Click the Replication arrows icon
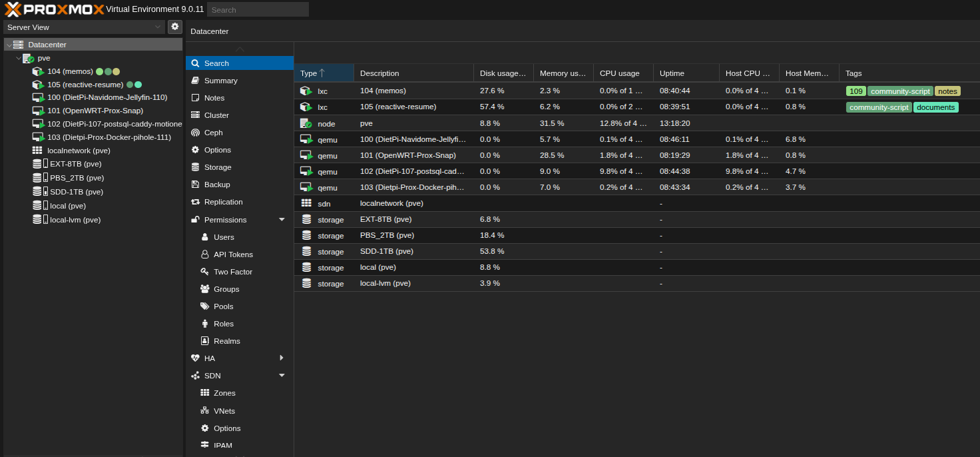Screen dimensions: 980x457 coord(195,202)
